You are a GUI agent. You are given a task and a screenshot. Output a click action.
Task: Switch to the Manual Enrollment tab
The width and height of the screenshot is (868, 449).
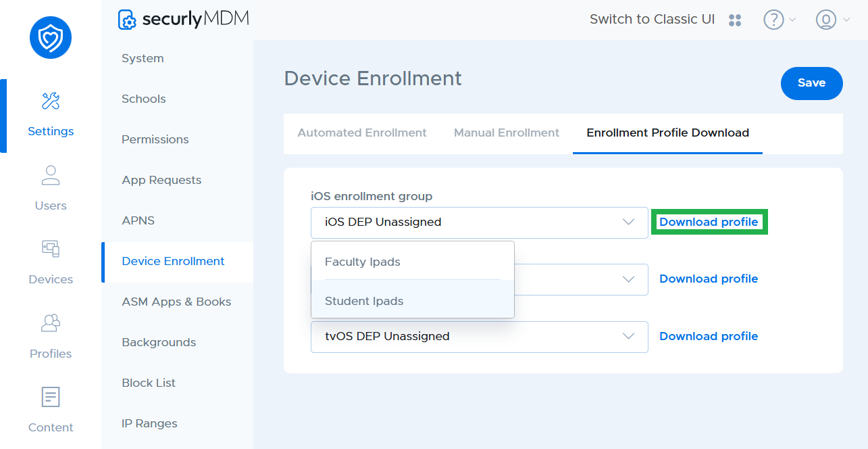coord(506,133)
